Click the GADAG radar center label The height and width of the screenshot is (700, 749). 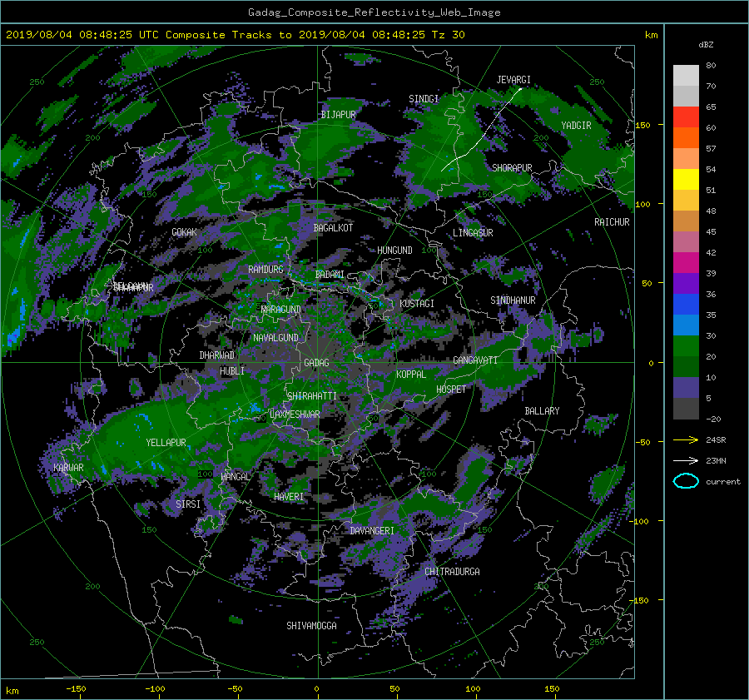click(316, 363)
